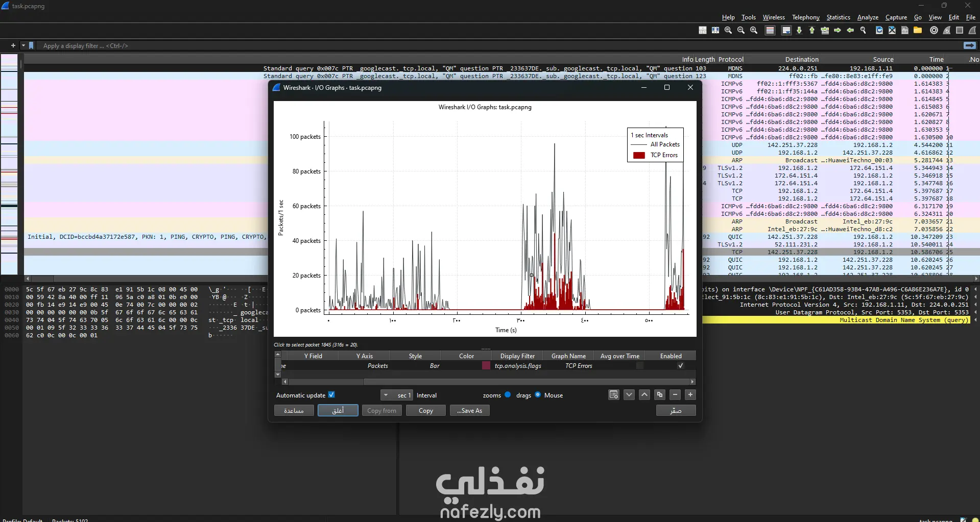Click the Save As button in I/O Graphs
Viewport: 980px width, 522px height.
[x=470, y=411]
